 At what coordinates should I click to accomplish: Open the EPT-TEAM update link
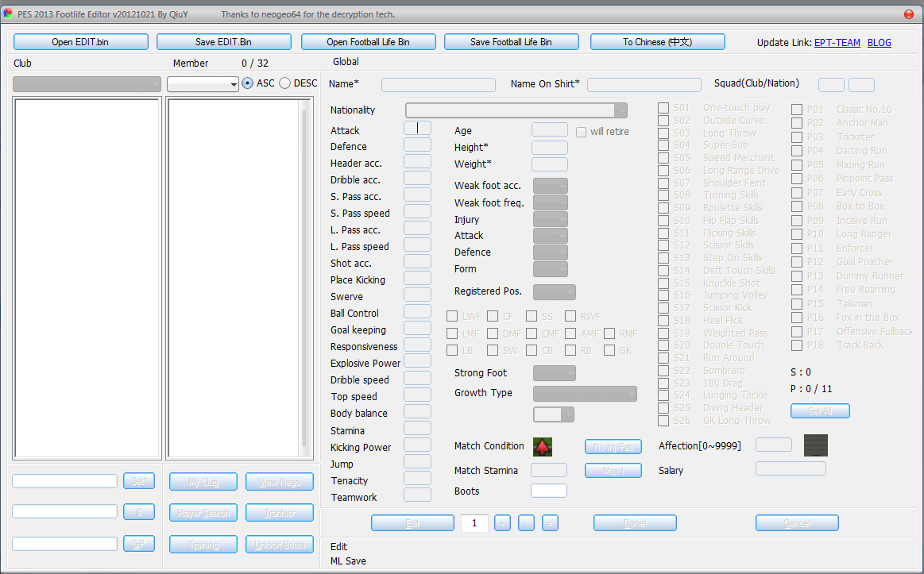click(837, 43)
